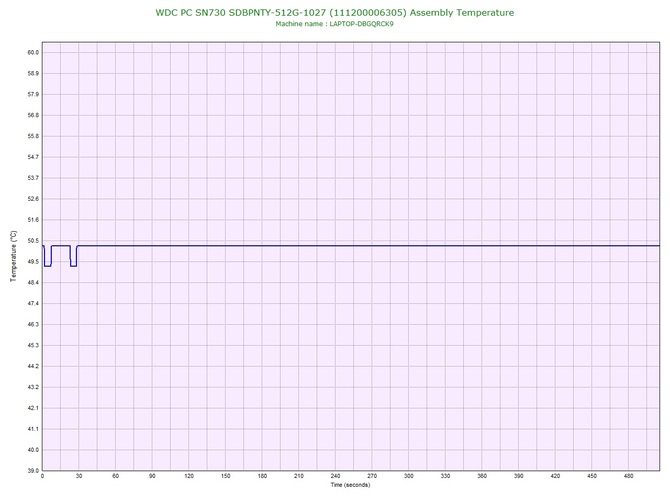The height and width of the screenshot is (502, 670).
Task: Click the 90 seconds x-axis label
Action: 152,476
